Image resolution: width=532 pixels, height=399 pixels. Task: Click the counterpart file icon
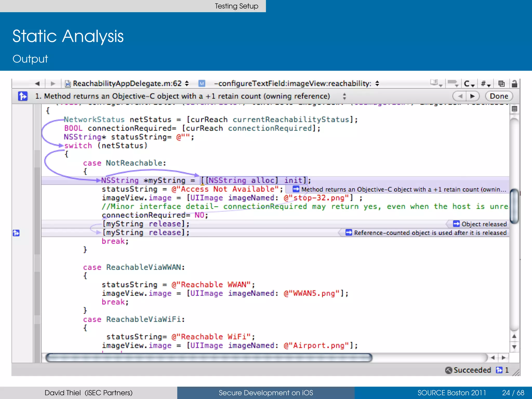tap(501, 84)
